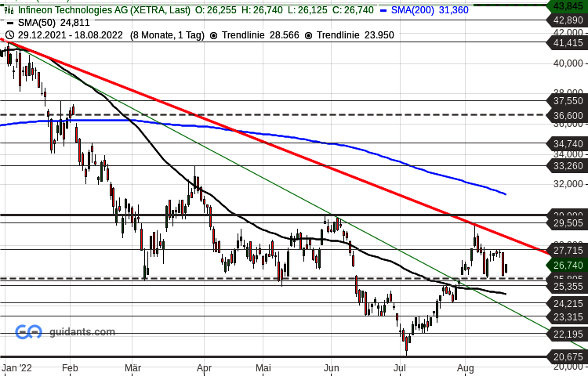Click the Mär time axis label
This screenshot has height=376, width=588.
click(x=132, y=368)
